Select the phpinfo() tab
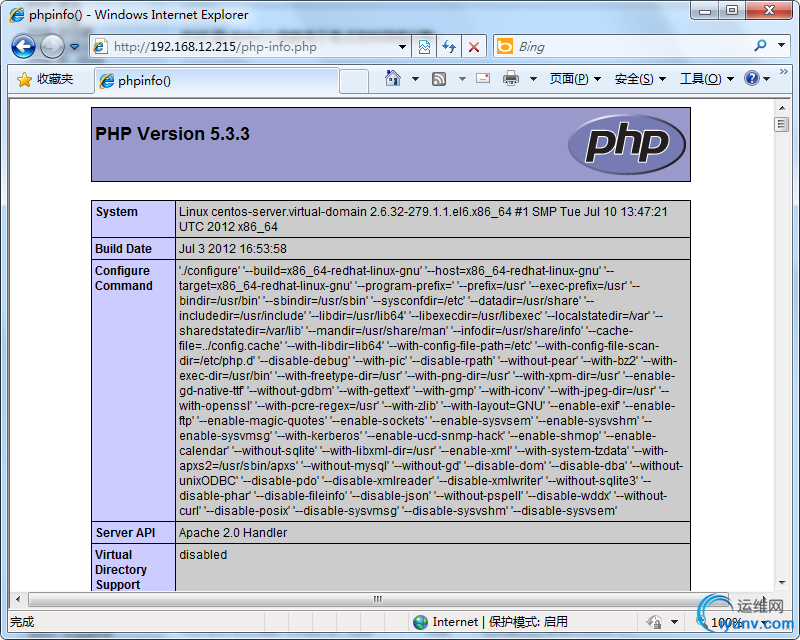800x640 pixels. click(x=216, y=81)
